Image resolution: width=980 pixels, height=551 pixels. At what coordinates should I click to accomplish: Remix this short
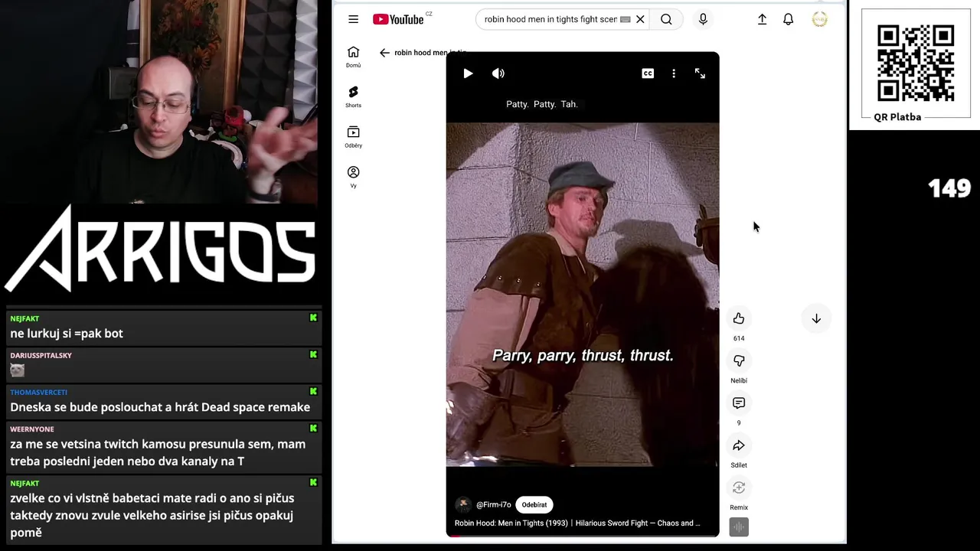click(x=739, y=487)
